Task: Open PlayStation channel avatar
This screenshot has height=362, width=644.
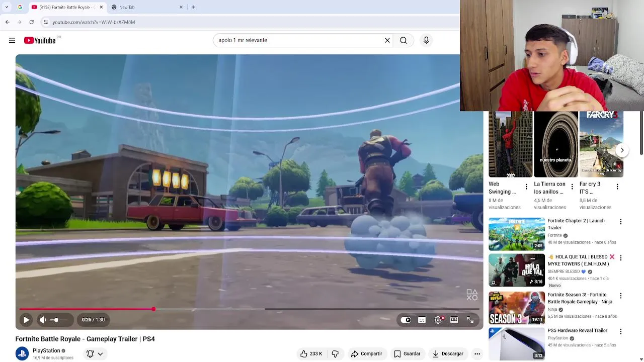Action: click(22, 354)
